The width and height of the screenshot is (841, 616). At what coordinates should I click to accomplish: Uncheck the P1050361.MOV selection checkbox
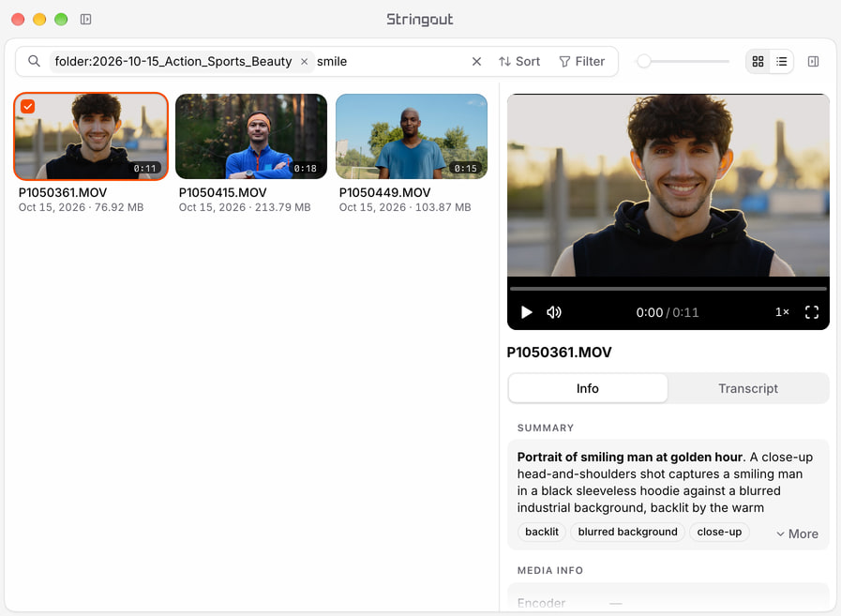pos(28,106)
